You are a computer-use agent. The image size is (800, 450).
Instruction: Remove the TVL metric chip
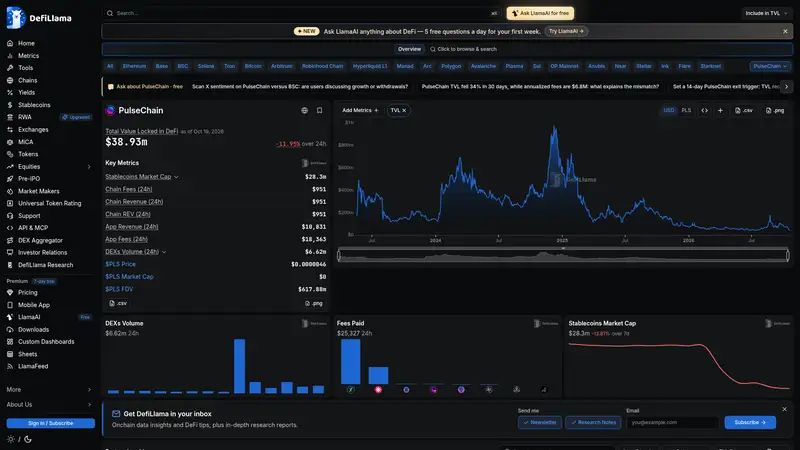404,110
